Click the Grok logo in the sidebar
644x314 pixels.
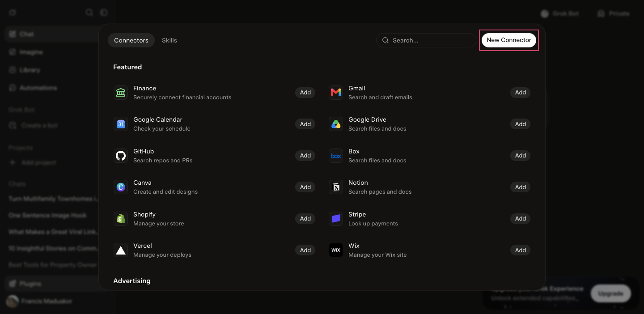[13, 13]
